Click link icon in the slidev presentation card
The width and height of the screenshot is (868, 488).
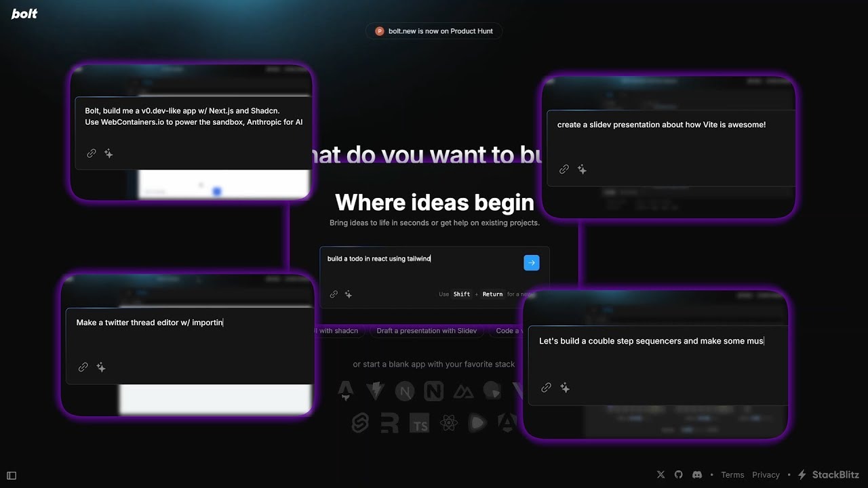(x=564, y=169)
